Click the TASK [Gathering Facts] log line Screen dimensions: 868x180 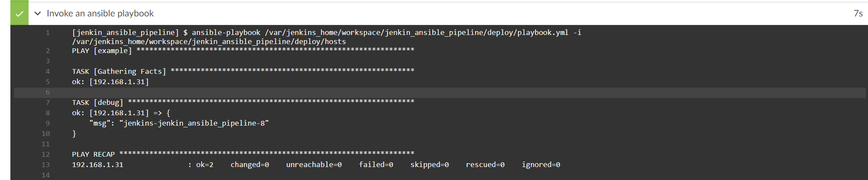[x=243, y=71]
